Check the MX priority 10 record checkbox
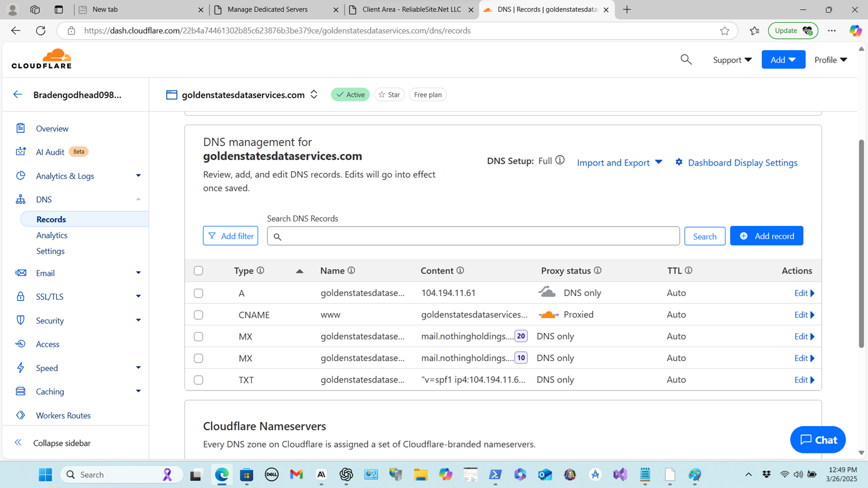 point(198,358)
